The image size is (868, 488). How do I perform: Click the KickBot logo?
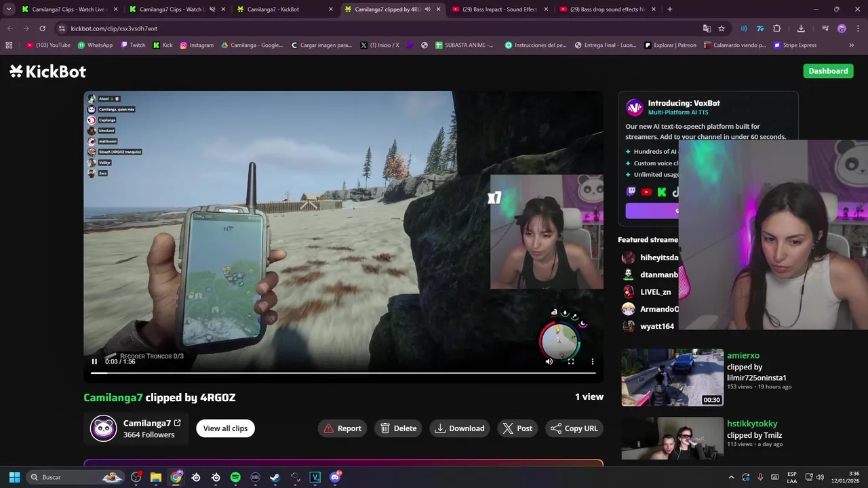click(x=47, y=71)
